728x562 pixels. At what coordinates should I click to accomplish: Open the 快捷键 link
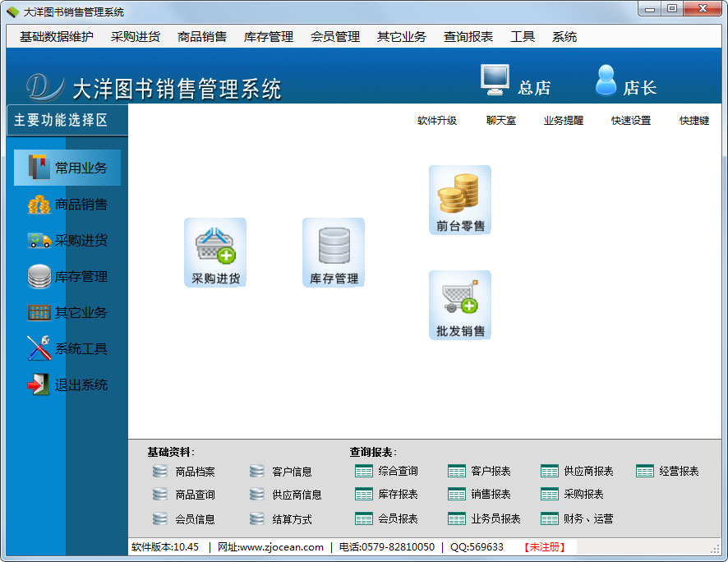[x=694, y=121]
